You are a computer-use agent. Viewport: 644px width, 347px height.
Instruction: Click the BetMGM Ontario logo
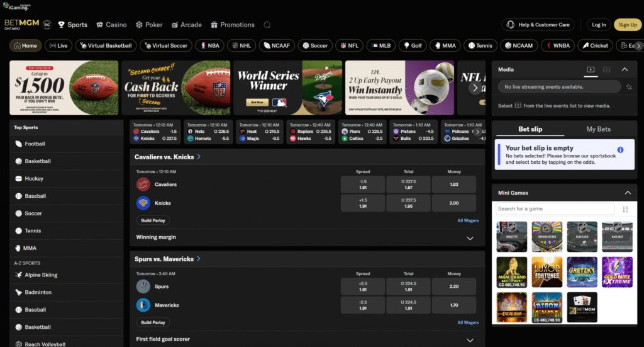21,25
